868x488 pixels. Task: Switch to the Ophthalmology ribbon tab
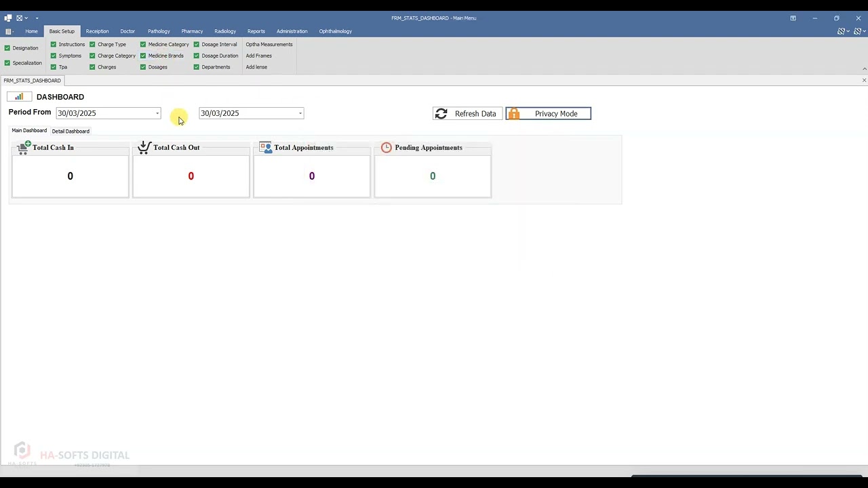point(336,31)
